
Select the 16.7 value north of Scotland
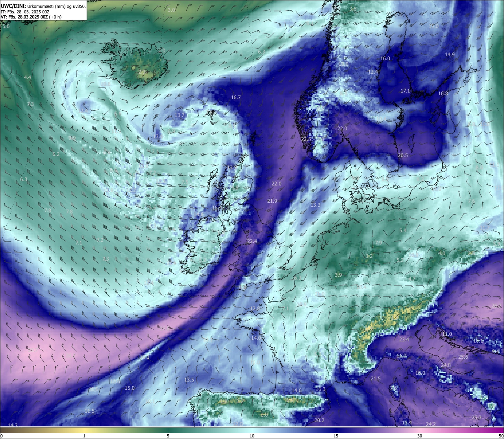236,97
